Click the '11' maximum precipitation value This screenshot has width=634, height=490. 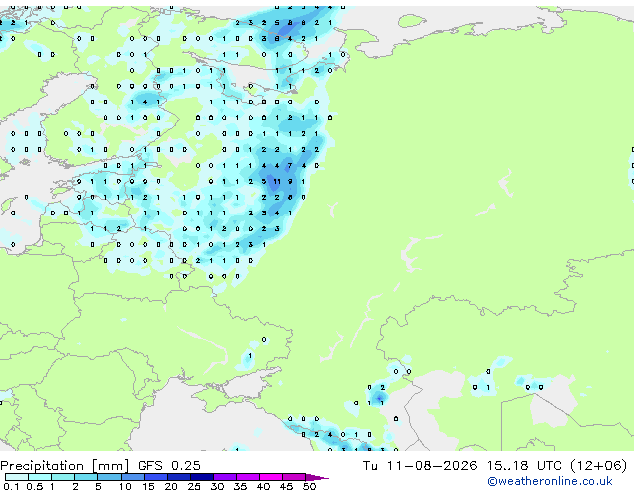277,182
